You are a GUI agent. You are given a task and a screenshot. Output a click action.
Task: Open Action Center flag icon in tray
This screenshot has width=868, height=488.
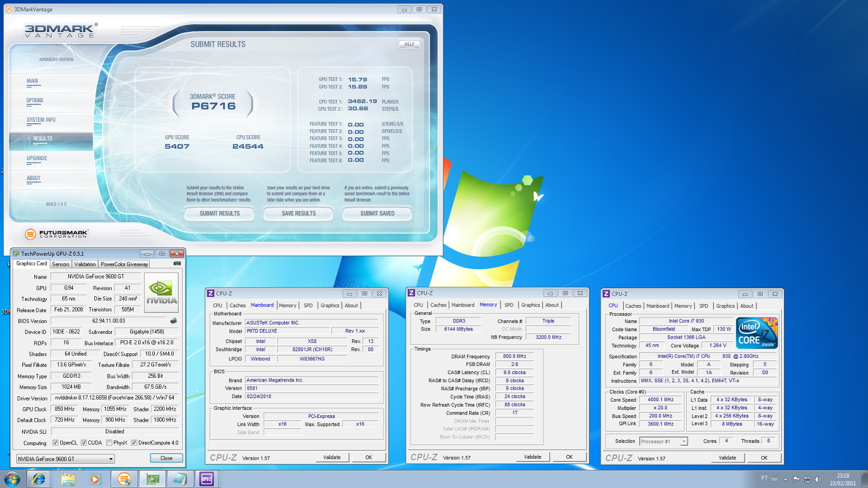point(796,479)
